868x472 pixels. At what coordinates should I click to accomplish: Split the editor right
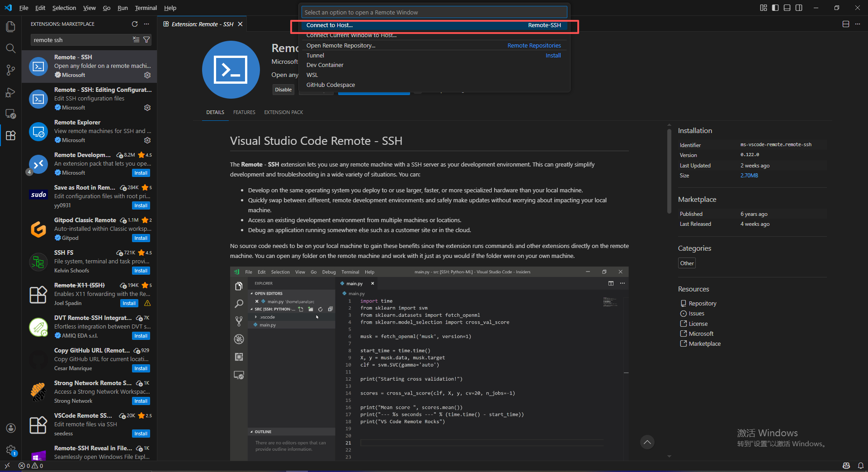click(846, 24)
